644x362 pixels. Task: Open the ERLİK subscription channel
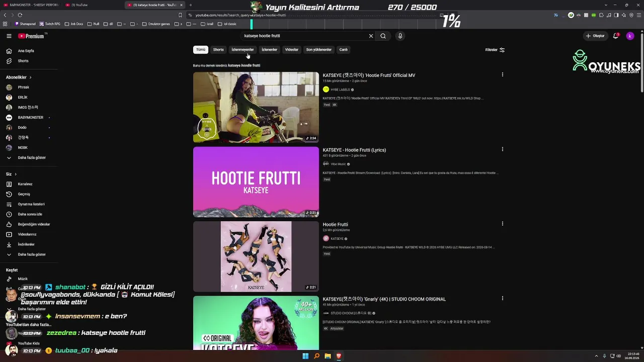click(x=29, y=98)
